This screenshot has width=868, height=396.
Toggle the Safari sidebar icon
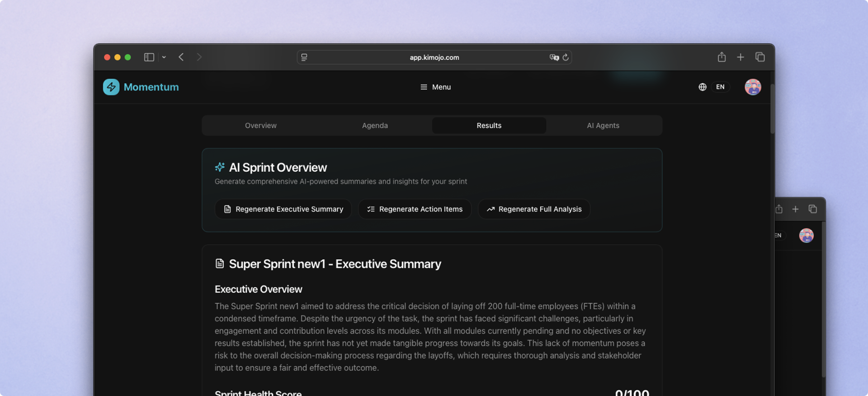(149, 57)
